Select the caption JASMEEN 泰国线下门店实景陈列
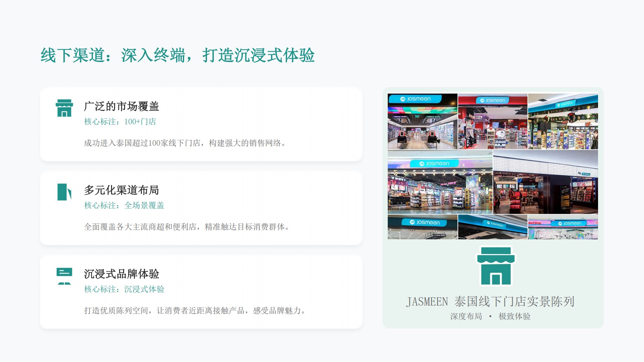Viewport: 644px width, 362px height. (x=490, y=302)
